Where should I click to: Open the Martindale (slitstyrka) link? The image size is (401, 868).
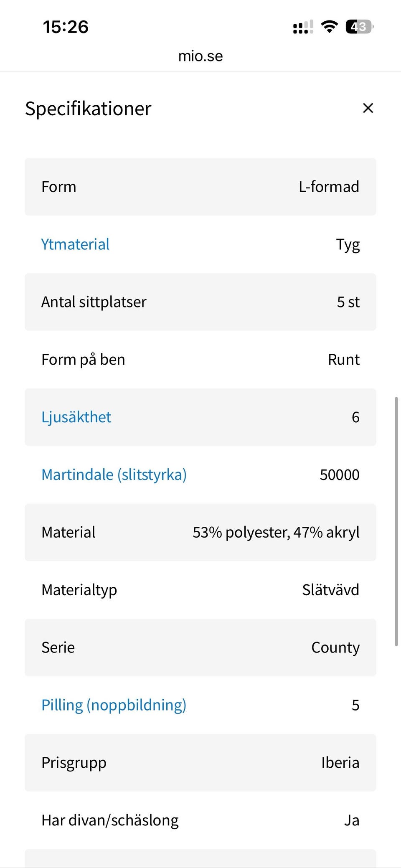(114, 475)
